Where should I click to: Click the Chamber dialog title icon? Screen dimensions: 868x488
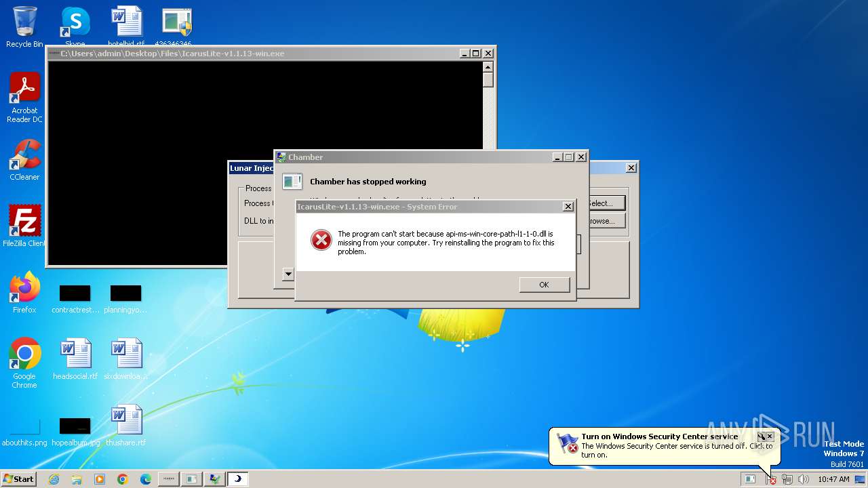(x=281, y=157)
